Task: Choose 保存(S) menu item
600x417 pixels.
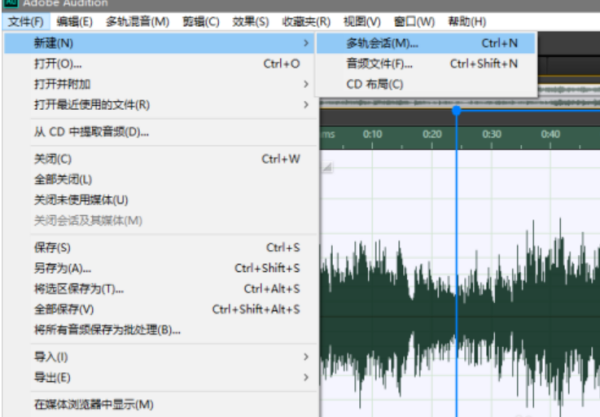Action: coord(160,248)
